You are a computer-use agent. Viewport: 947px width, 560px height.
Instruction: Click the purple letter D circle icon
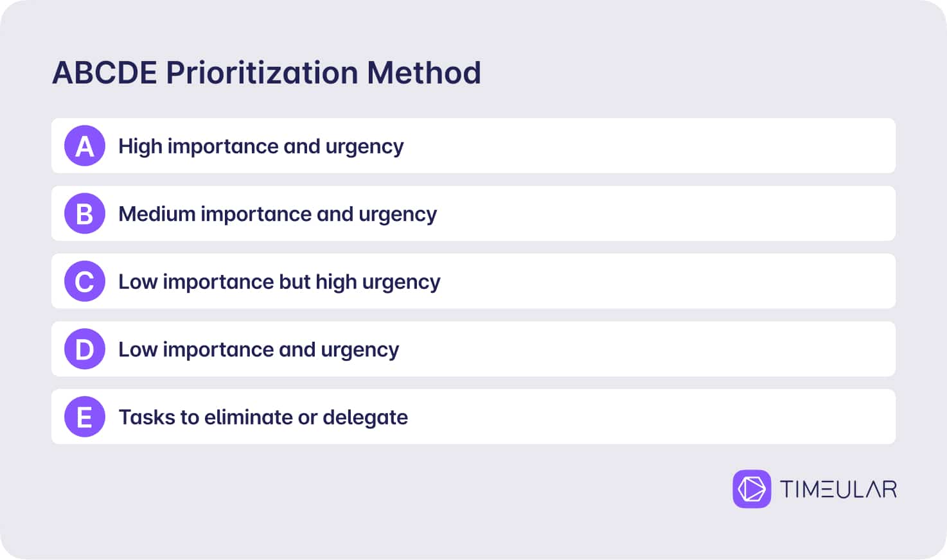coord(85,349)
